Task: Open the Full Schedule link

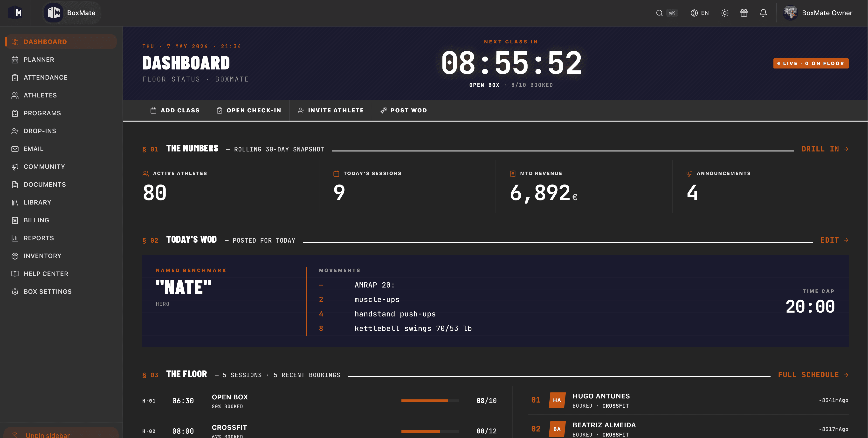Action: point(813,375)
